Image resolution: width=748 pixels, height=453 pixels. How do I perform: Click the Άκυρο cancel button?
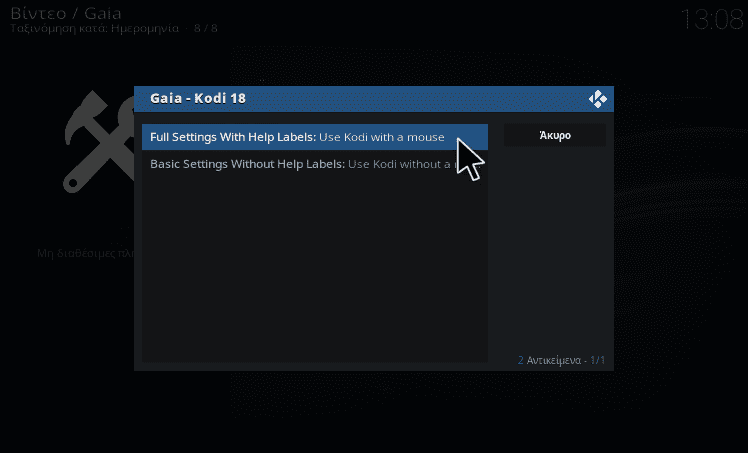coord(555,135)
